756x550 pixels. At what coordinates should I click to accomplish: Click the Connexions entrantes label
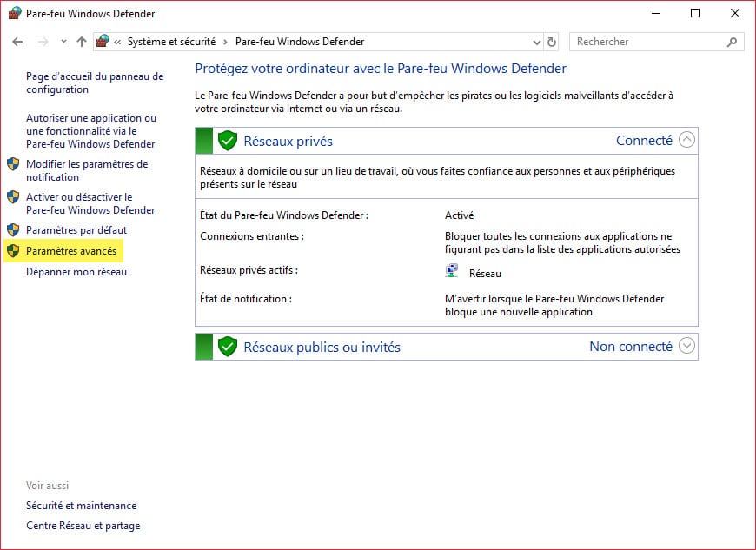(x=252, y=236)
